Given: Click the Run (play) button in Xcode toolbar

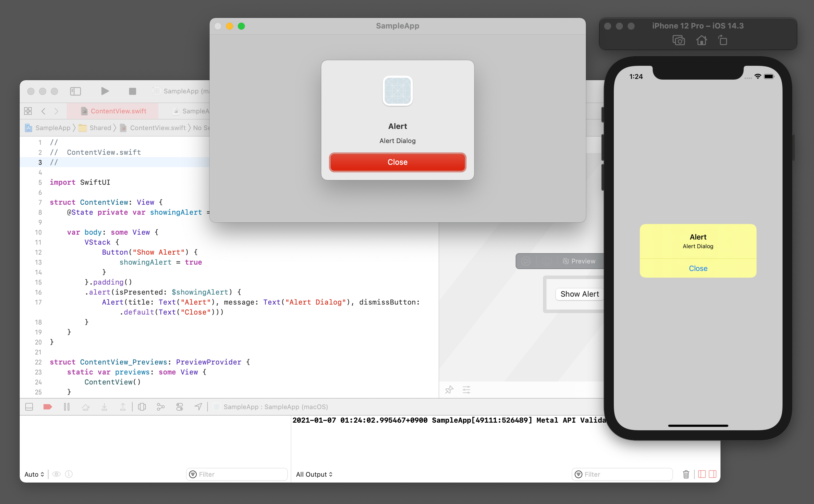Looking at the screenshot, I should (x=105, y=91).
